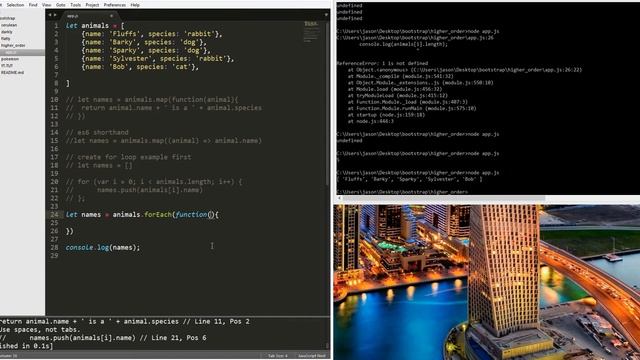The height and width of the screenshot is (360, 640).
Task: Expand the cerulean folder in sidebar
Action: point(9,25)
